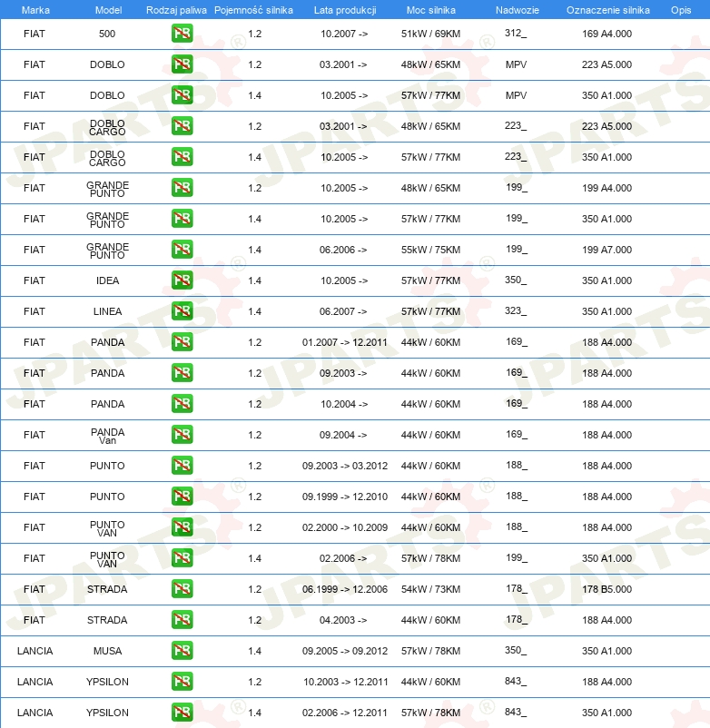Click power value '55kW / 75KM'

click(x=431, y=250)
